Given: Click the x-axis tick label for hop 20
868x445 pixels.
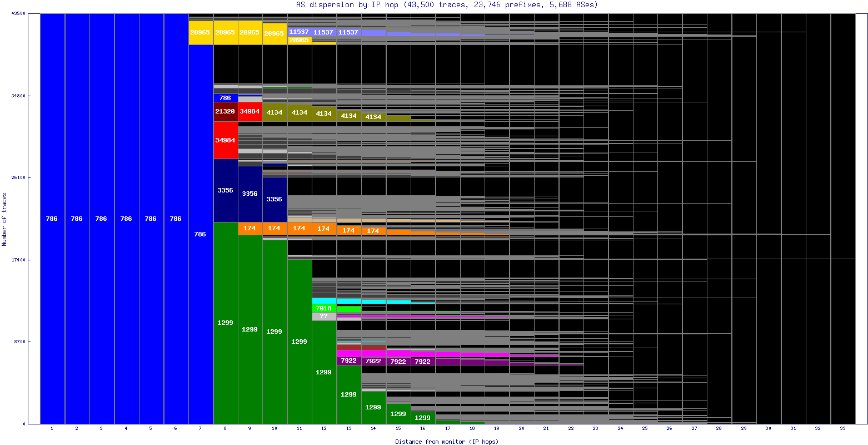Looking at the screenshot, I should pos(521,429).
